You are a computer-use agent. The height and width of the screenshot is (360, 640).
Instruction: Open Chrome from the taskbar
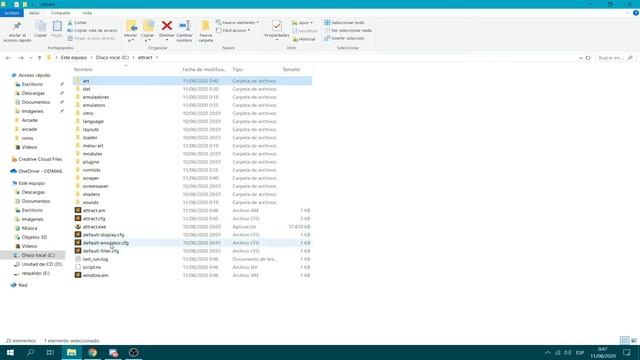(93, 352)
